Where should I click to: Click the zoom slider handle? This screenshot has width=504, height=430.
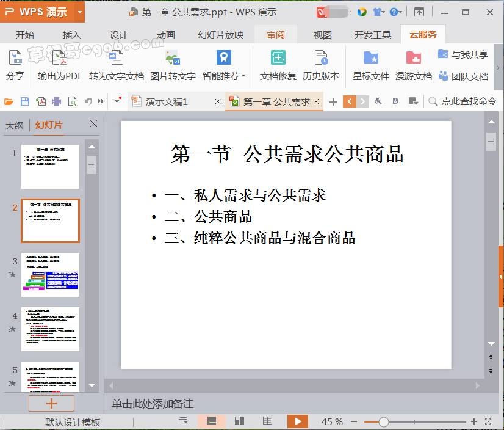click(x=384, y=421)
